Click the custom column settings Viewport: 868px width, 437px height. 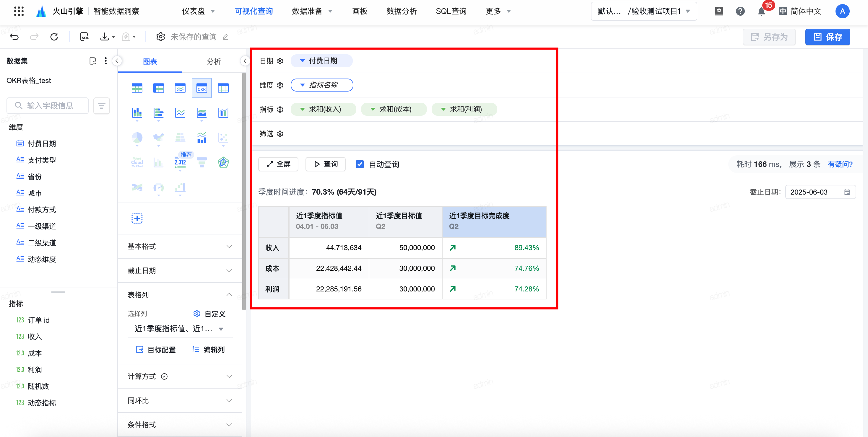pos(209,314)
